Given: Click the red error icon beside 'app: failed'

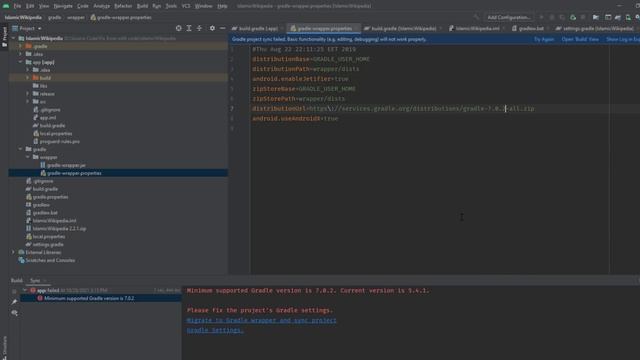Looking at the screenshot, I should (33, 290).
